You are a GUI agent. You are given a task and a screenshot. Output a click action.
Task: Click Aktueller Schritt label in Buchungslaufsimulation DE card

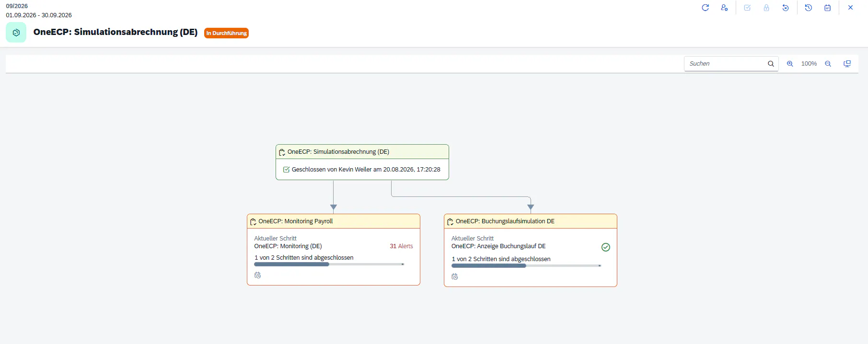coord(473,239)
